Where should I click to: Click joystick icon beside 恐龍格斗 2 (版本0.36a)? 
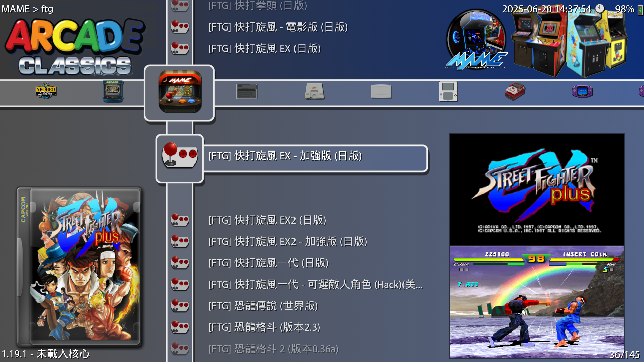(x=180, y=349)
